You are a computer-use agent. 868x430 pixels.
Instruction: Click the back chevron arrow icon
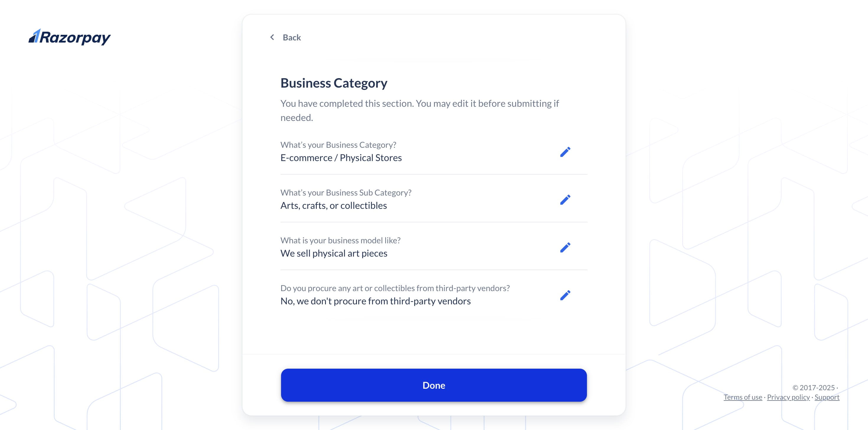click(x=272, y=37)
